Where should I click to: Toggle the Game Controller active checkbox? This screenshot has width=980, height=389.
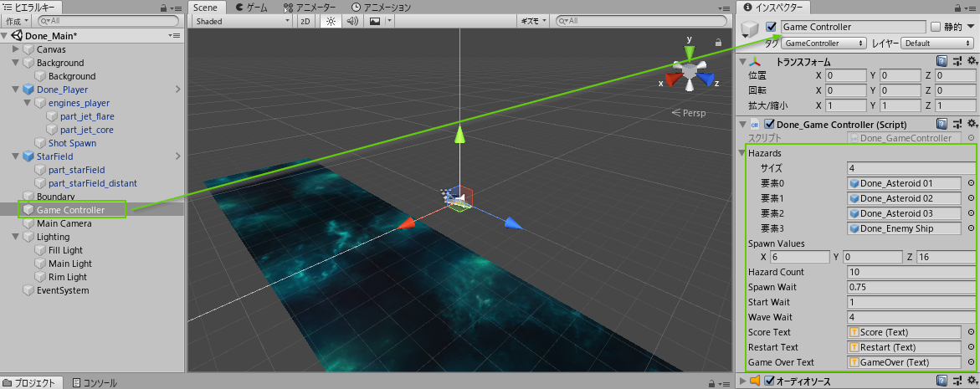coord(771,27)
